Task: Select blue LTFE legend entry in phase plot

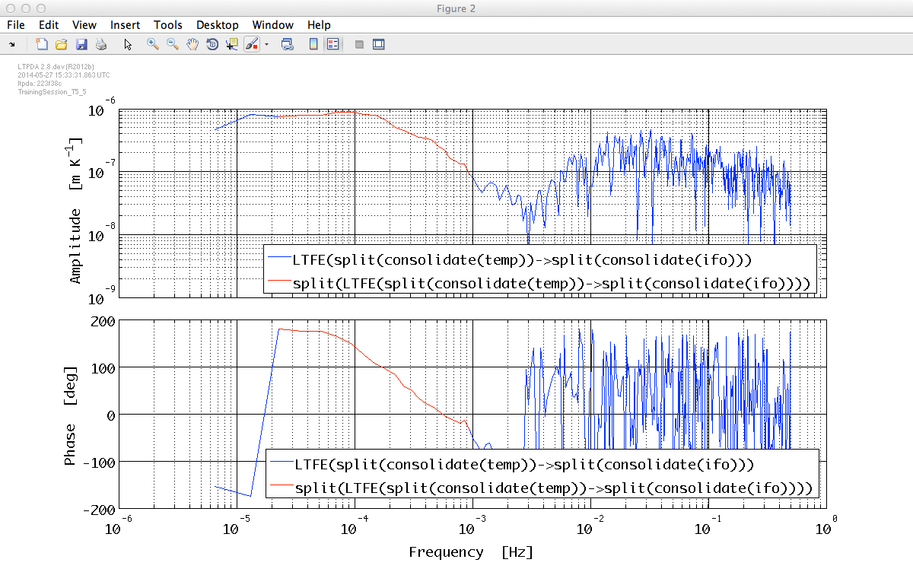Action: 512,464
